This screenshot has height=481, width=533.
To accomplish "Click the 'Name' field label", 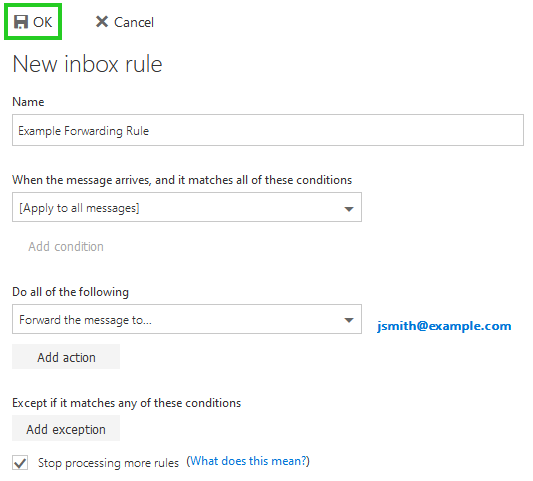I will (x=28, y=102).
